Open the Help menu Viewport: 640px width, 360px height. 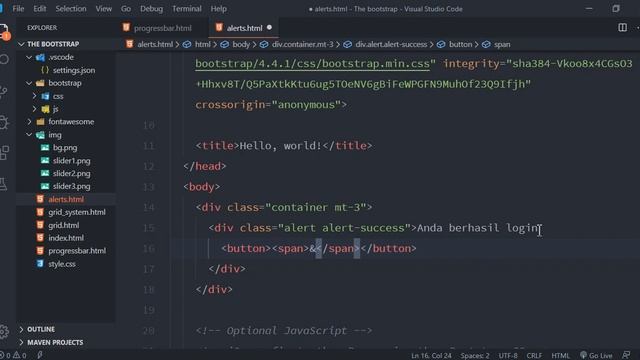coord(218,9)
